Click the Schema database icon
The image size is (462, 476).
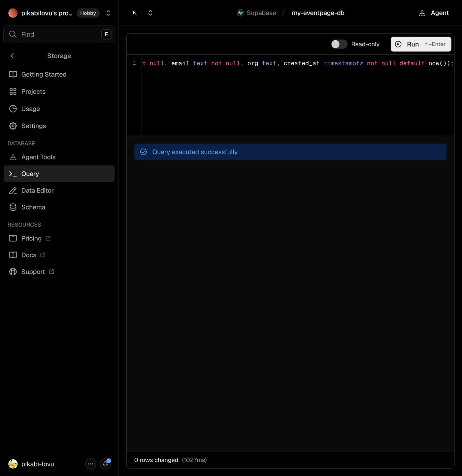(x=13, y=207)
